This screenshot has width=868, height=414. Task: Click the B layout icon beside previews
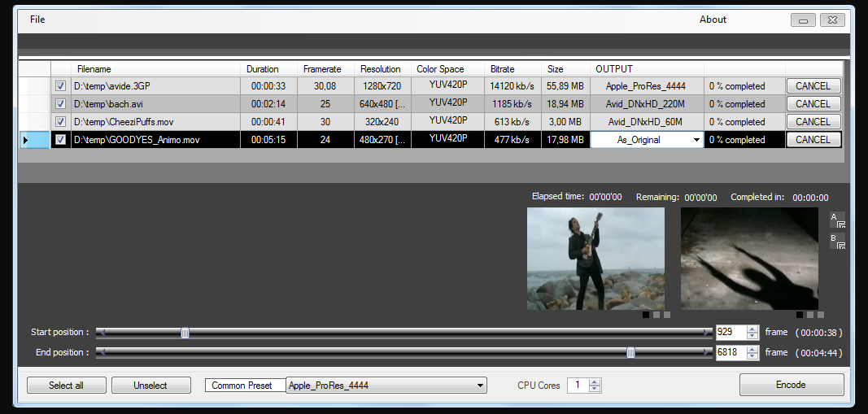tap(838, 242)
